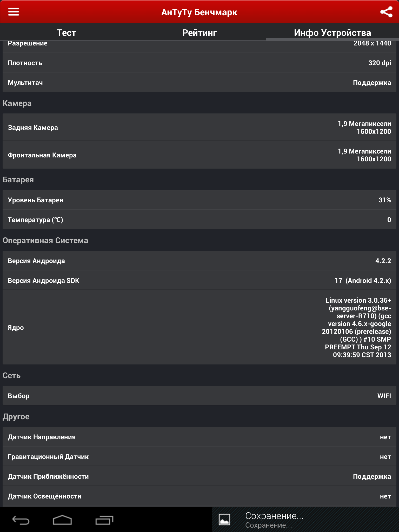The image size is (399, 532).
Task: Switch to the Рейтинг tab
Action: [x=199, y=33]
